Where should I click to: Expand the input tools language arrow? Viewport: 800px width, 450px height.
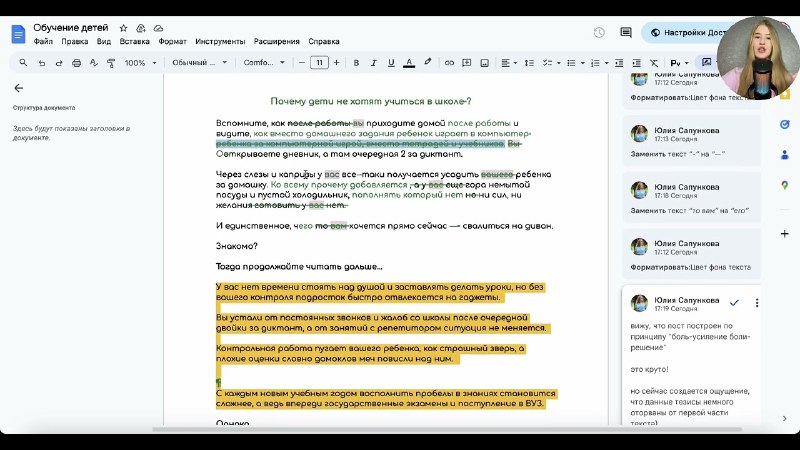click(687, 63)
